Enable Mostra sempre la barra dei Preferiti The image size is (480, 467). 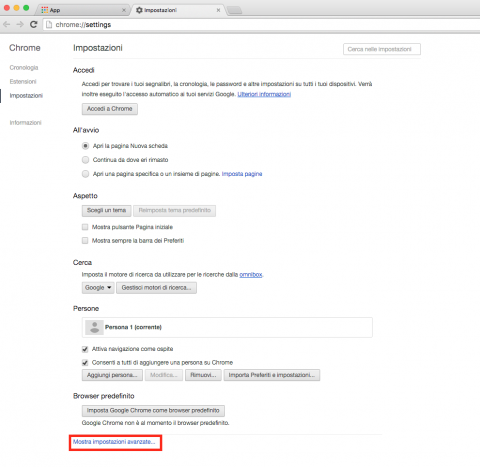[x=85, y=241]
